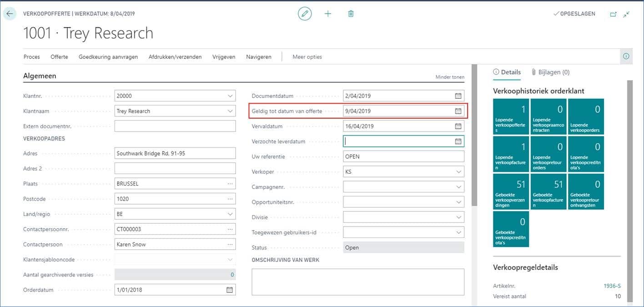
Task: Expand the Verkoper dropdown
Action: (x=458, y=172)
